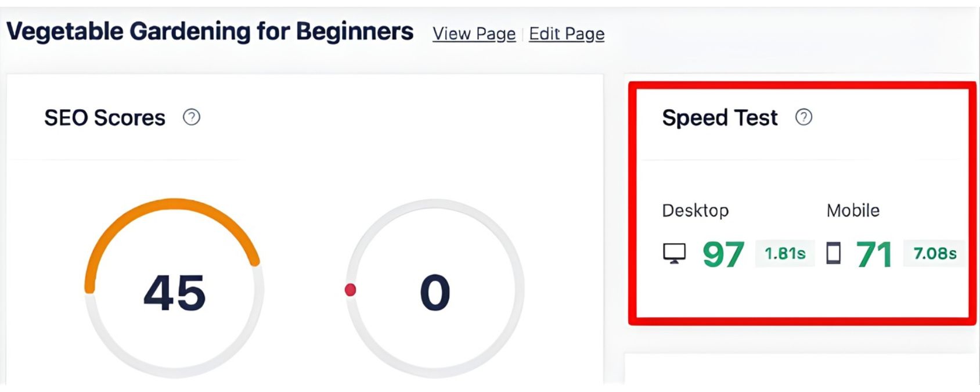Select the mobile speed score of 71
The height and width of the screenshot is (392, 980).
tap(875, 253)
